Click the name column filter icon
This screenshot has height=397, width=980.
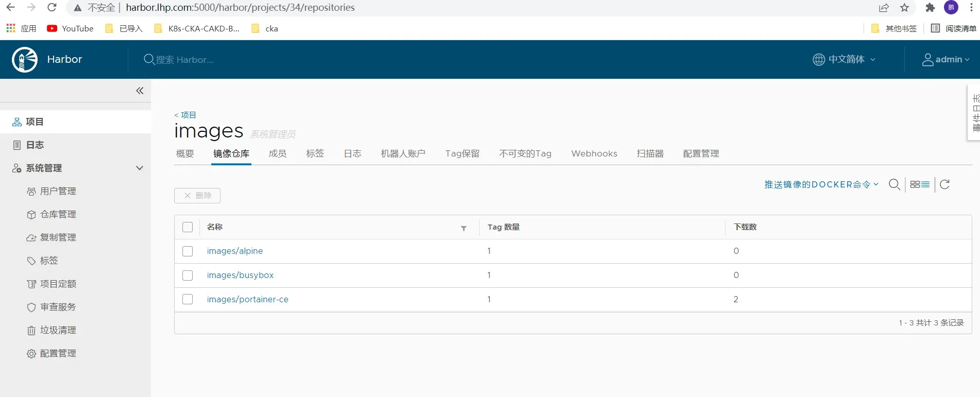pos(464,228)
